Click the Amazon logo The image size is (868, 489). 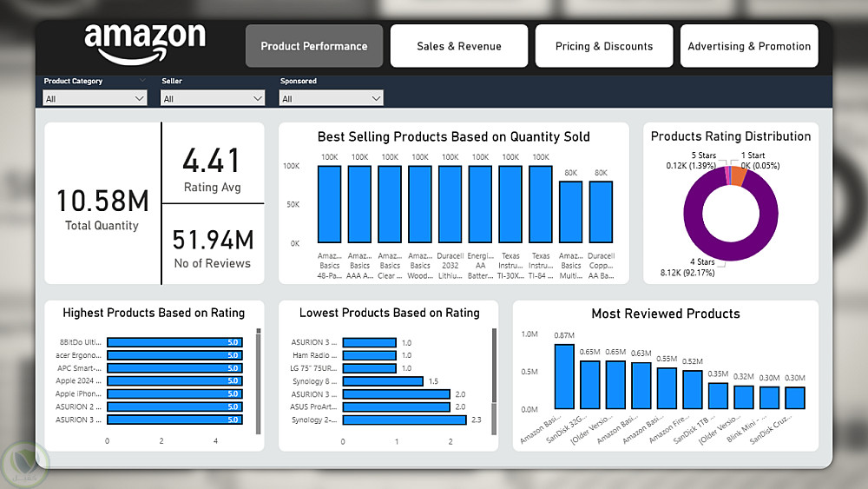tap(144, 43)
